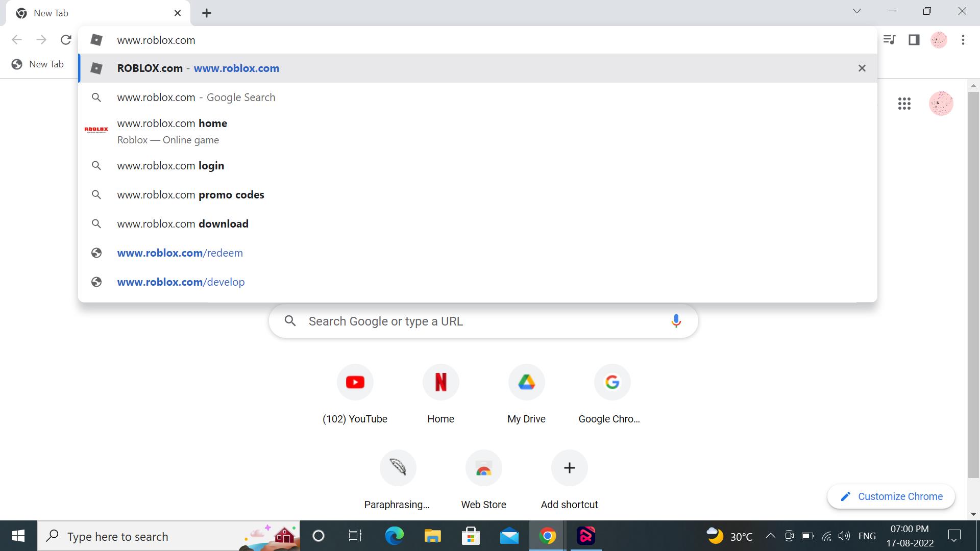Open the tab search dropdown arrow
The height and width of the screenshot is (551, 980).
pos(857,11)
